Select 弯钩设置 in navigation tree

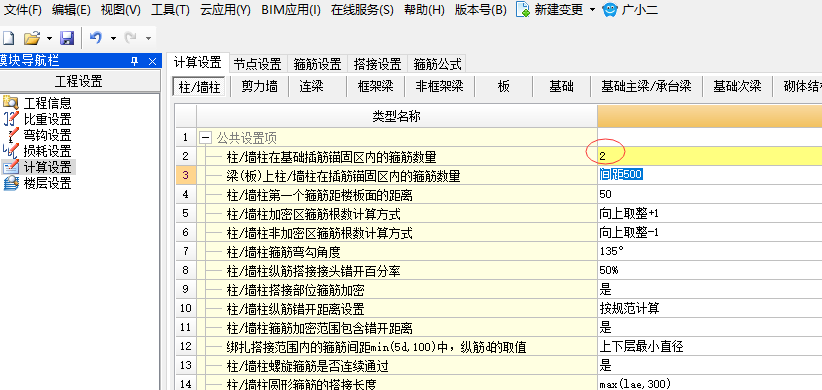coord(48,135)
